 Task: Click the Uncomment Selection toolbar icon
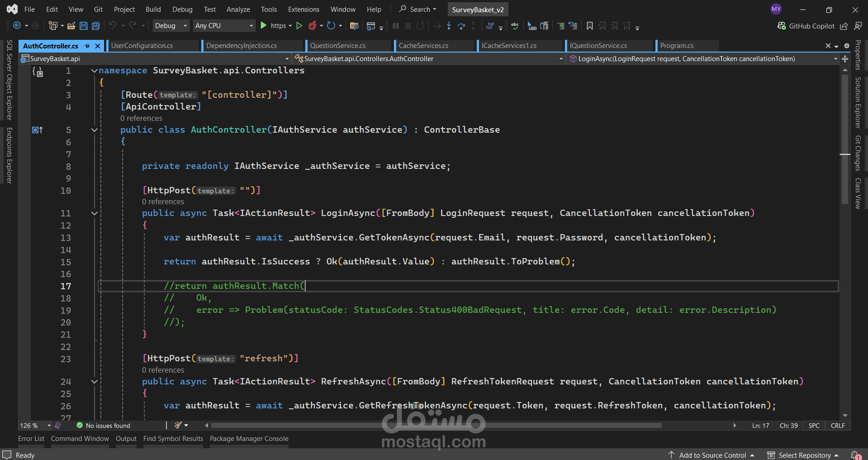(573, 26)
